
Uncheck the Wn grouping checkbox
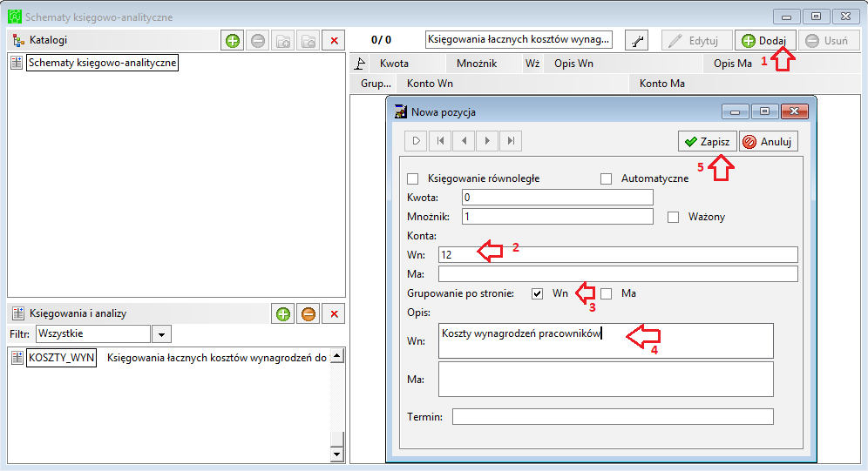point(537,293)
